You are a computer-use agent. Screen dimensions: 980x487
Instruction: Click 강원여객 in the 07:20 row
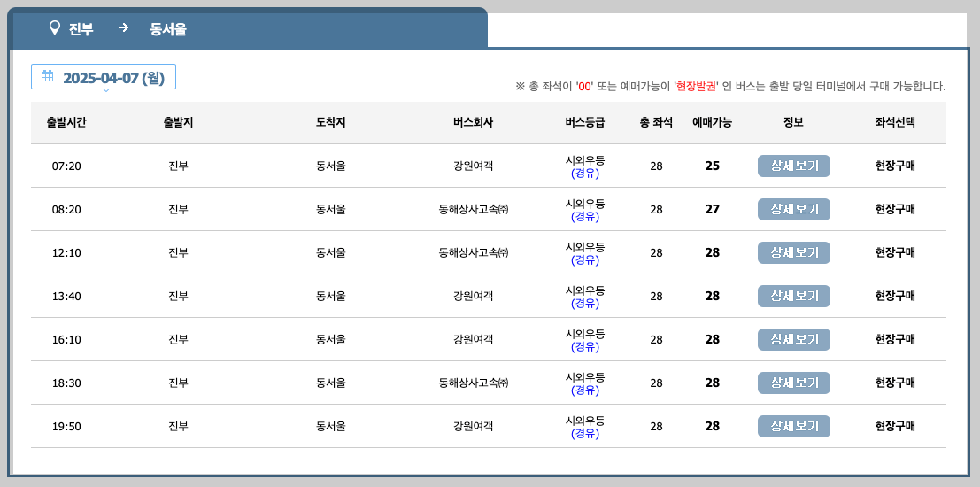(x=473, y=166)
